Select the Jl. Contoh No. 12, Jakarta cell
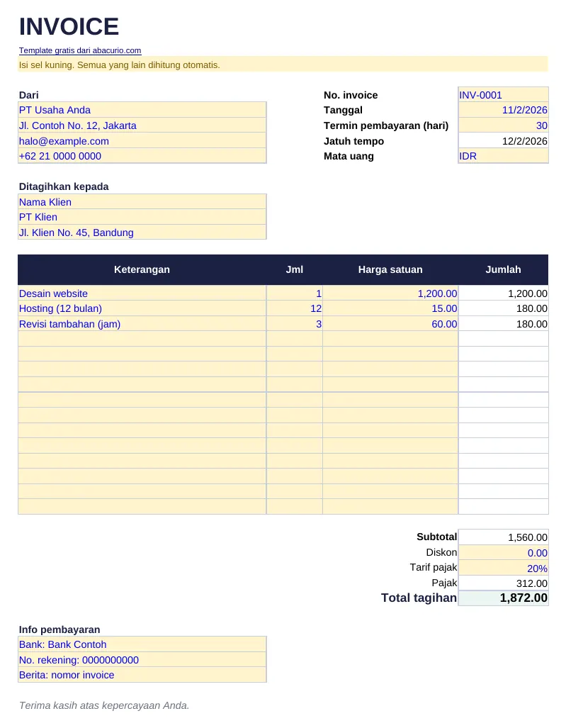The image size is (566, 728). tap(142, 125)
